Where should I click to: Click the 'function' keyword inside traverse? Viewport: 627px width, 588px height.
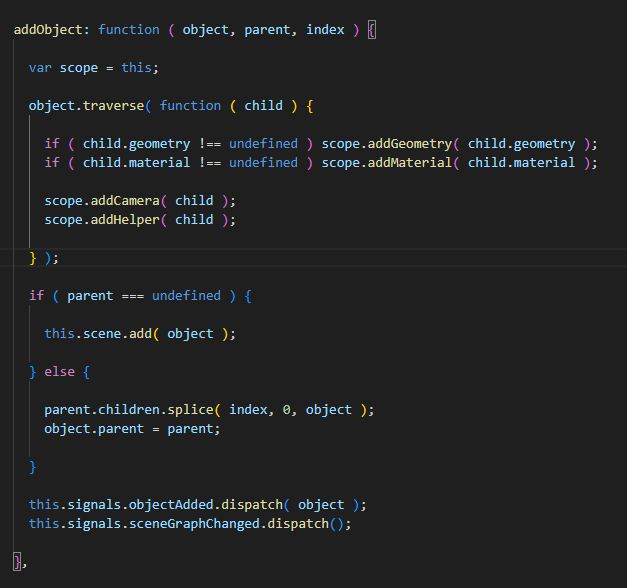pos(190,106)
